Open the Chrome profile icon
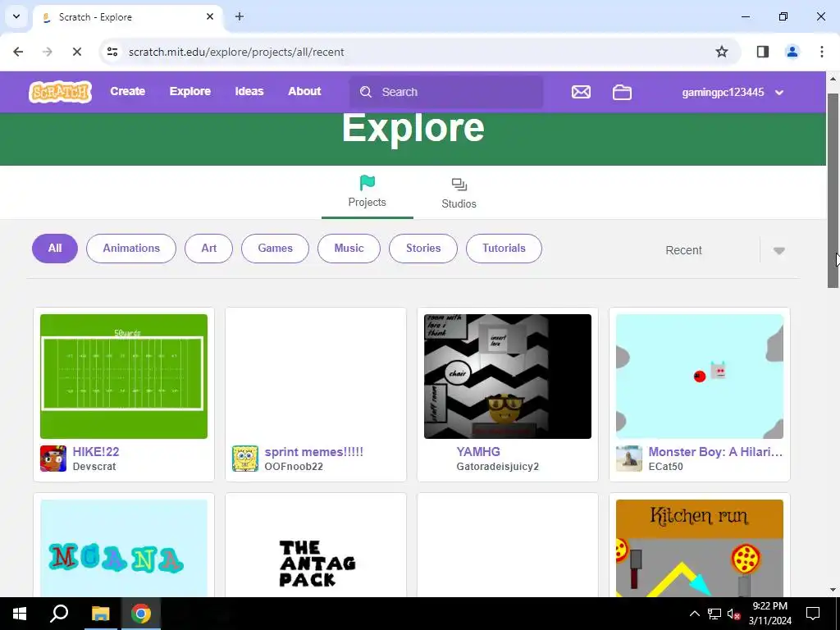The image size is (840, 630). (x=792, y=52)
